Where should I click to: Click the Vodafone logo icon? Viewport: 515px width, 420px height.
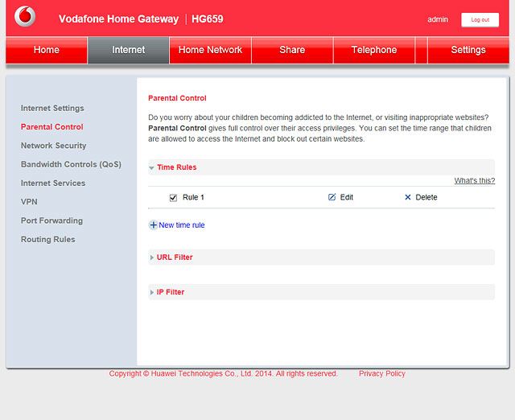(x=25, y=16)
